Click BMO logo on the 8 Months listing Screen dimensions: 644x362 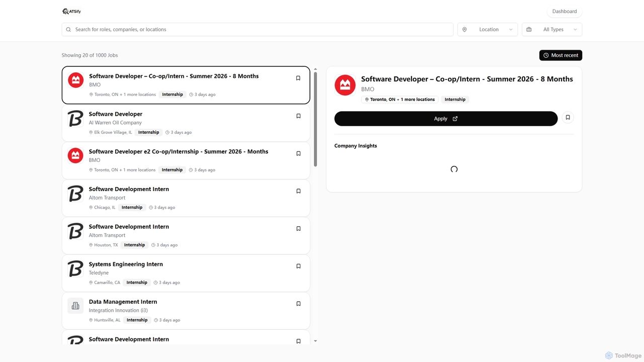[x=76, y=80]
